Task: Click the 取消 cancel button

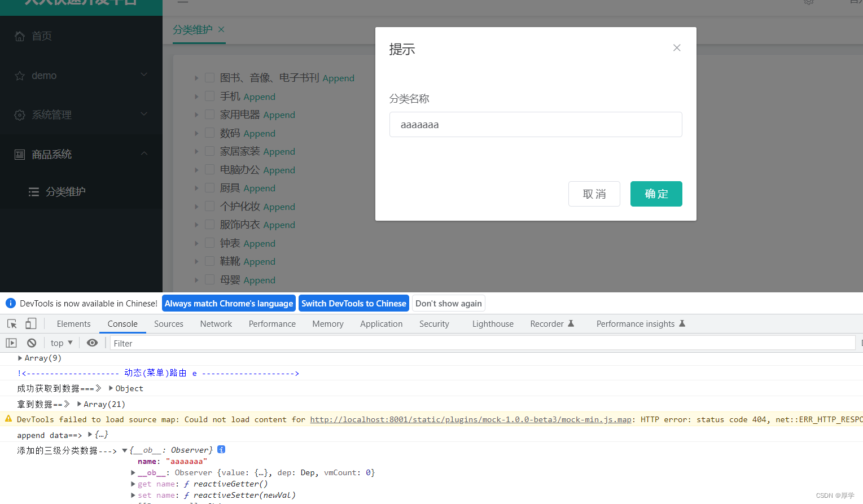Action: pos(594,194)
